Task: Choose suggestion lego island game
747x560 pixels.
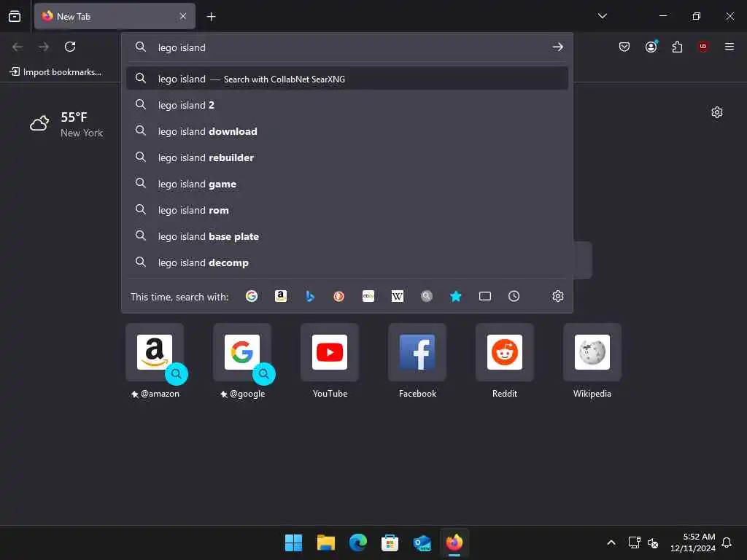Action: (347, 183)
